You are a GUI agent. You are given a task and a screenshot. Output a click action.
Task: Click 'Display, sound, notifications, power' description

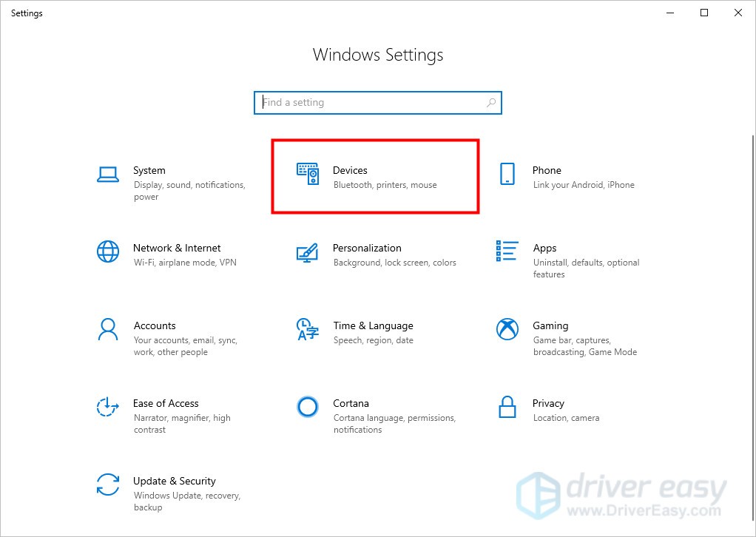189,191
